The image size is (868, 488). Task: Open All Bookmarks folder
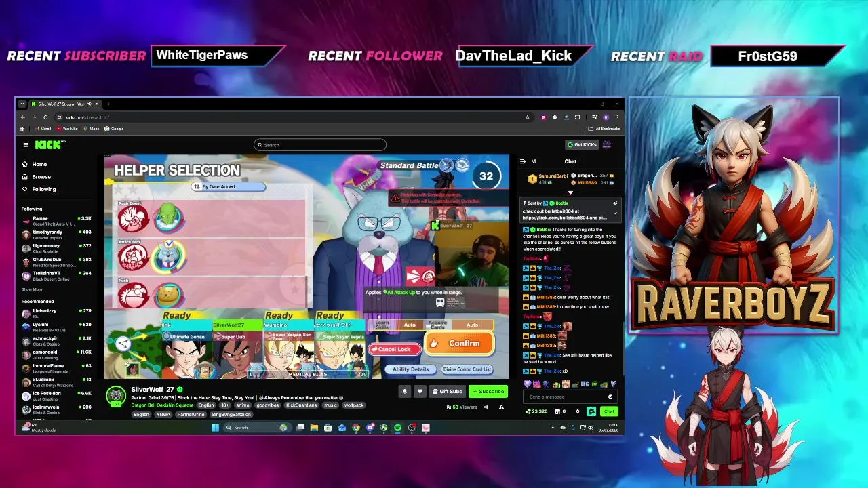pyautogui.click(x=604, y=129)
